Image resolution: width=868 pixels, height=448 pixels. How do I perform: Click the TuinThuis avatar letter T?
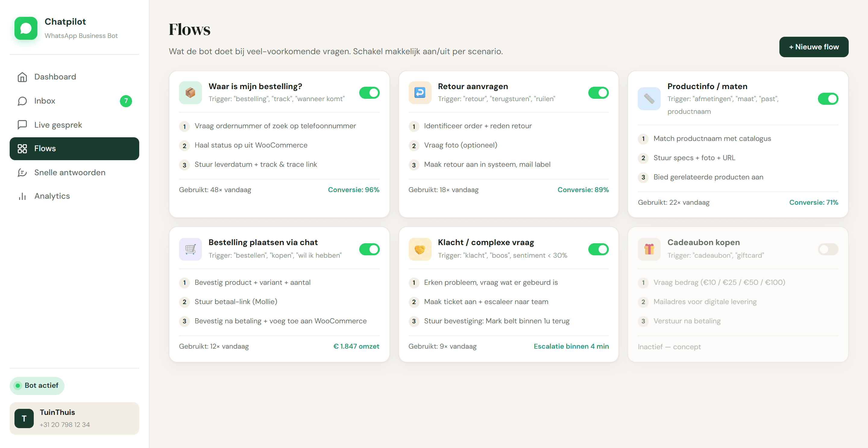24,418
